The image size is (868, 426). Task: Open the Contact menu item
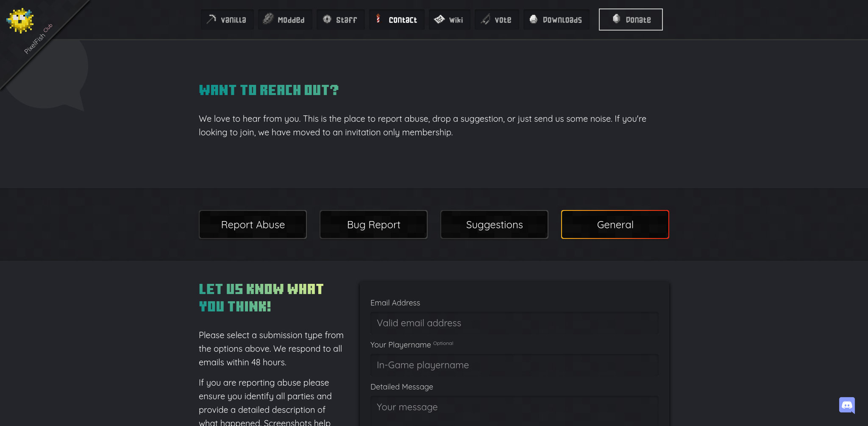(x=402, y=20)
